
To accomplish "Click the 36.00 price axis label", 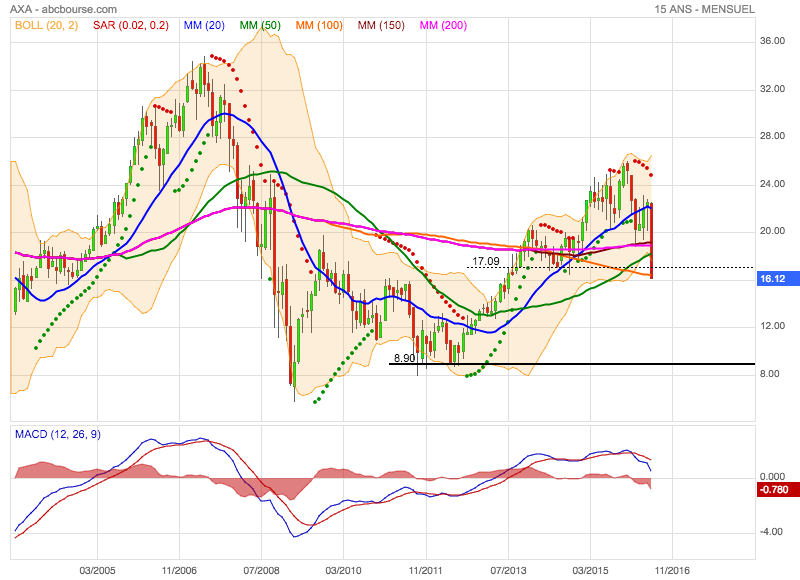I will pos(772,41).
